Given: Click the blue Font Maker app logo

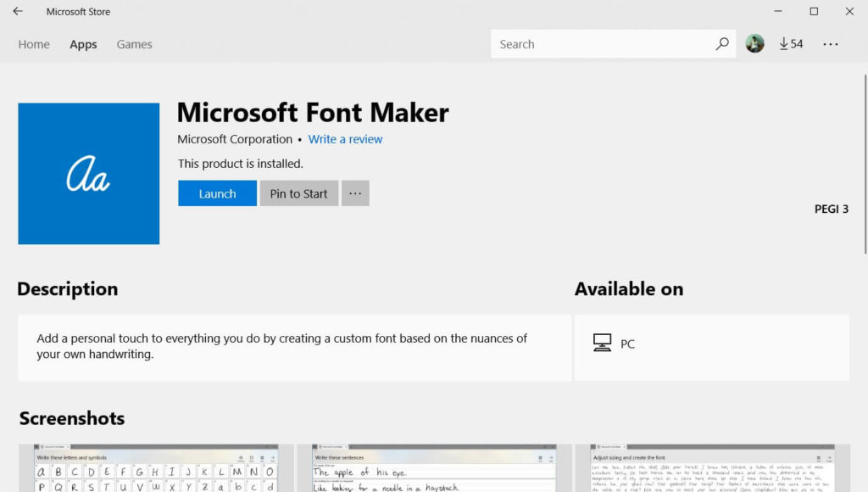Looking at the screenshot, I should pyautogui.click(x=89, y=174).
